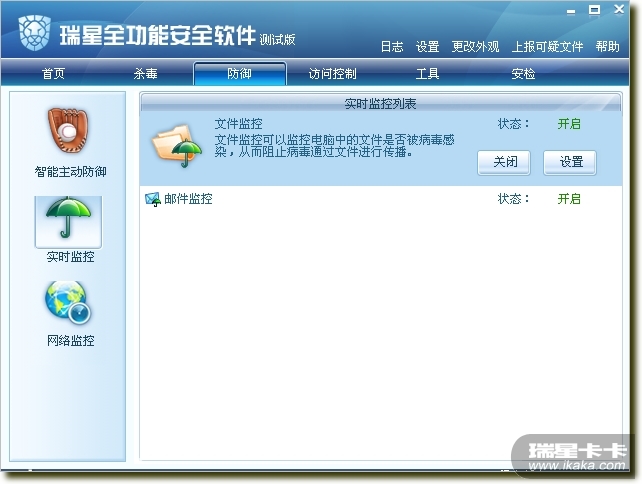Click 上报可疑文件 link
Screen dimensions: 642x484
[547, 47]
